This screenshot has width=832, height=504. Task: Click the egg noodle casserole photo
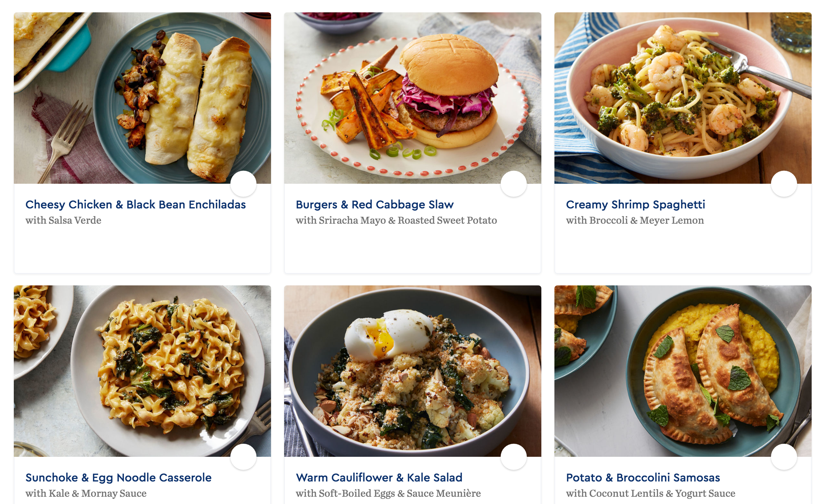point(142,371)
